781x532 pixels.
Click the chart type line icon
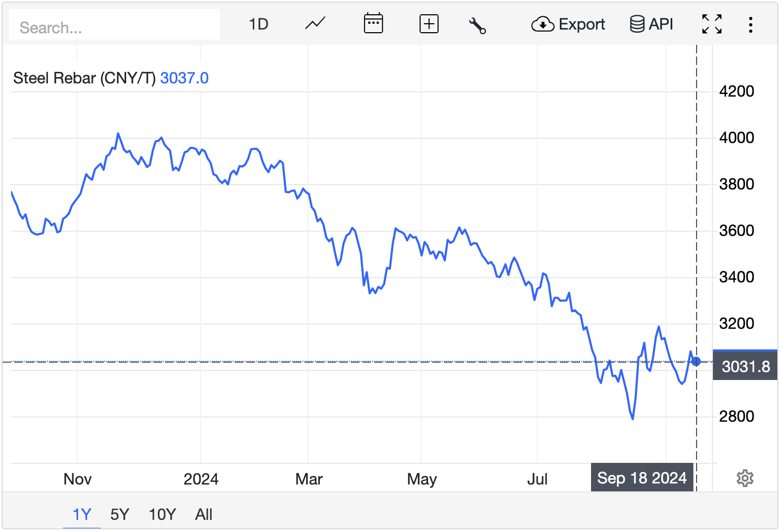tap(315, 24)
